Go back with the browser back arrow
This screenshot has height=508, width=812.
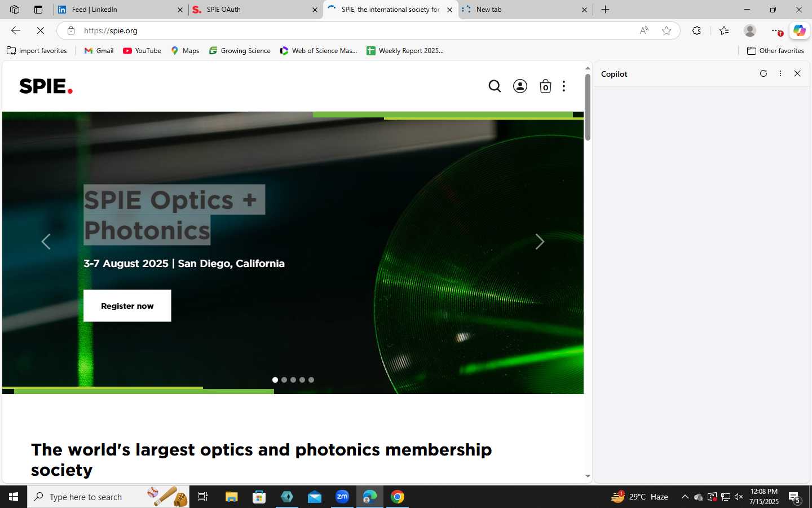coord(16,30)
